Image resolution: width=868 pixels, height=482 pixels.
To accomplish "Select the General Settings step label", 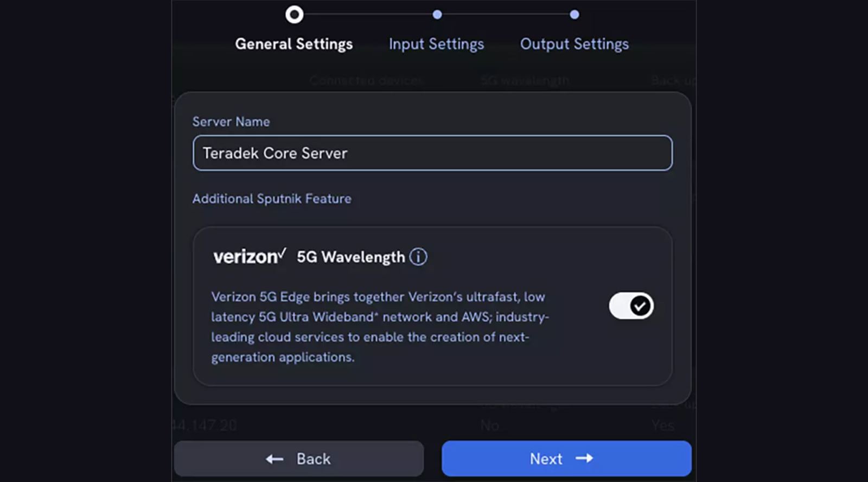I will pos(293,44).
